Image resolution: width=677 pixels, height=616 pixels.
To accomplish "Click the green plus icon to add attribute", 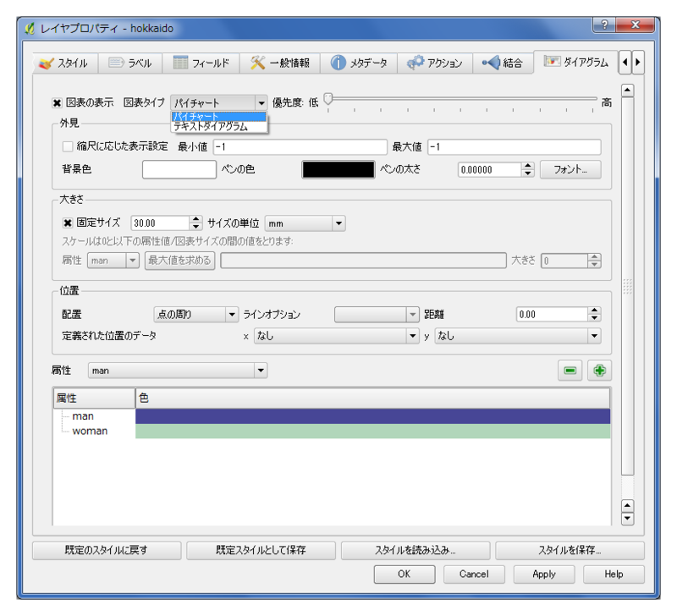I will coord(598,370).
